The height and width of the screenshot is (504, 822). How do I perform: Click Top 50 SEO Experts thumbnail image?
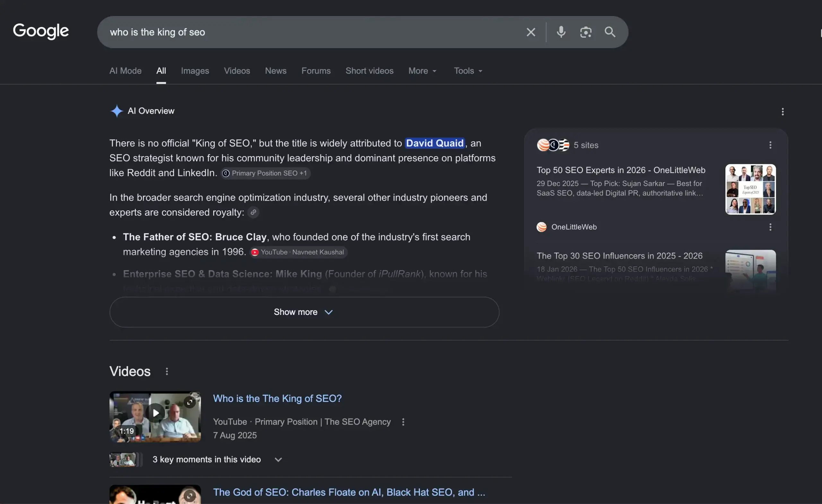click(x=750, y=189)
